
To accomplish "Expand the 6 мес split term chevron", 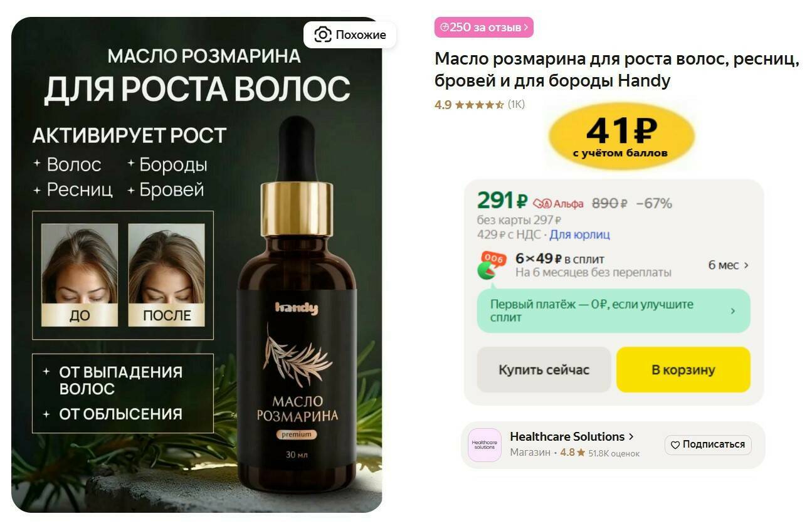I will click(746, 265).
